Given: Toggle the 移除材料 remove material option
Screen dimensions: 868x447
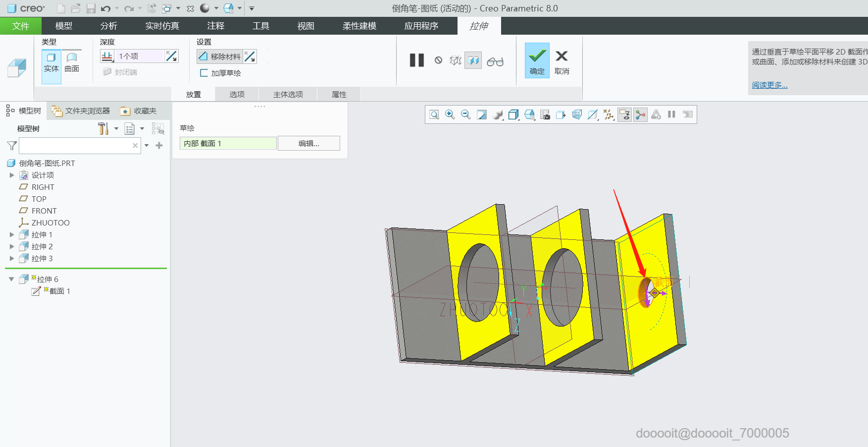Looking at the screenshot, I should 220,57.
